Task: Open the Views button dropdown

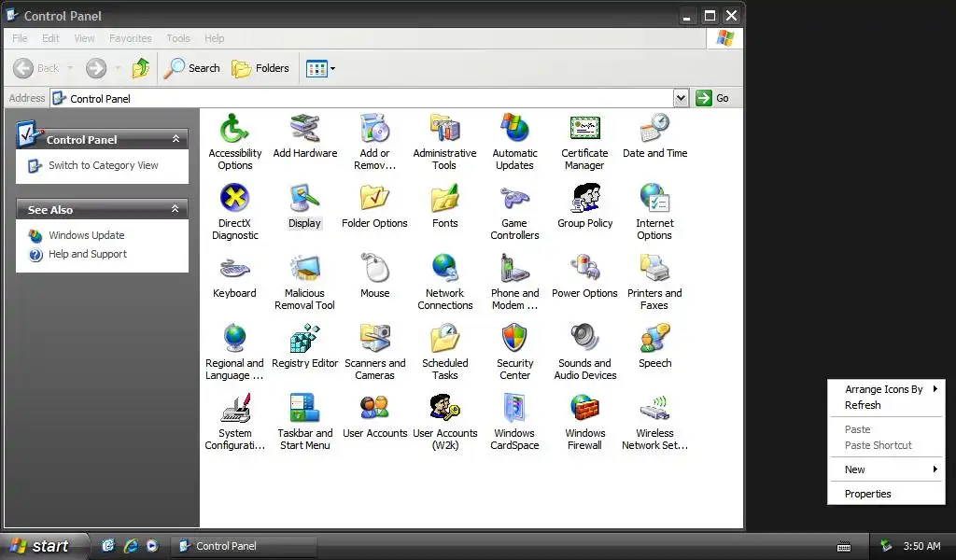Action: pos(332,68)
